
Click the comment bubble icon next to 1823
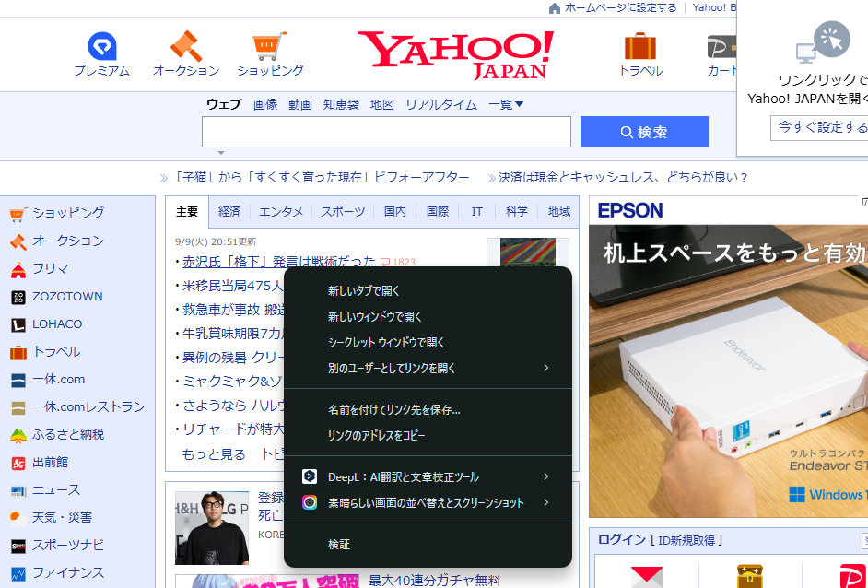[x=385, y=263]
